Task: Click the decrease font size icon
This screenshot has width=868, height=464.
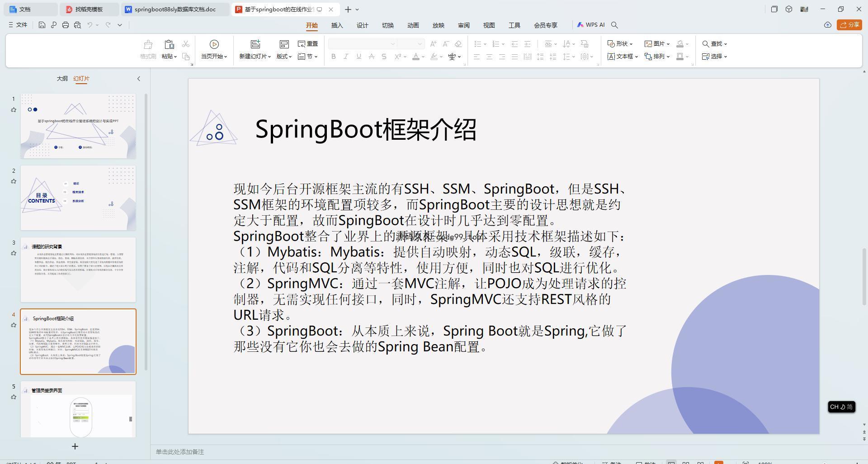Action: pos(446,44)
